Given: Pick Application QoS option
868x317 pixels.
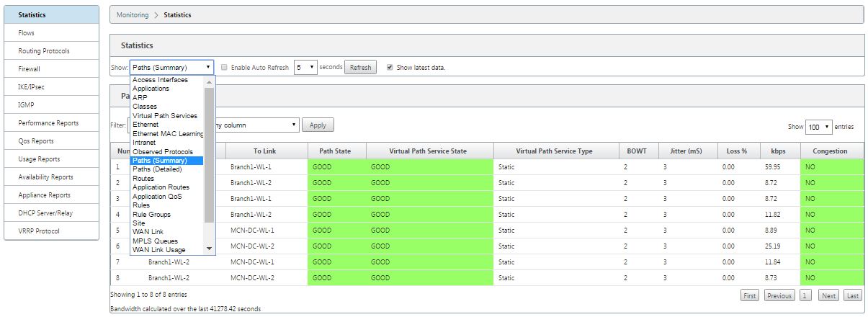Looking at the screenshot, I should (x=167, y=196).
